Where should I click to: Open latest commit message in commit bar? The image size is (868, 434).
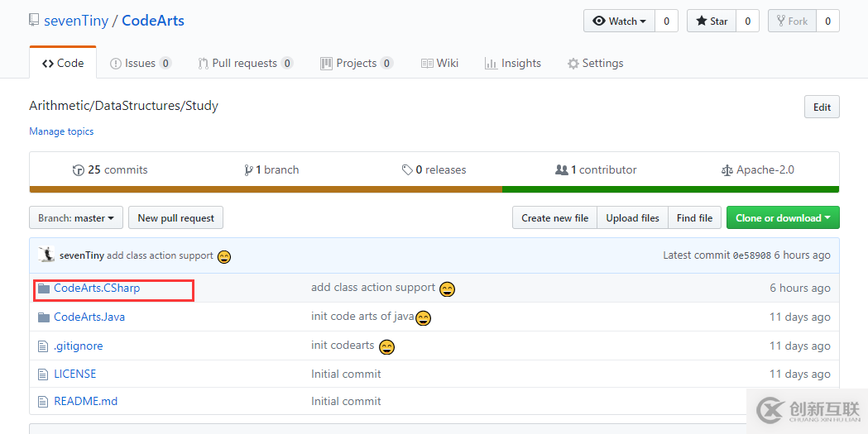pyautogui.click(x=160, y=255)
